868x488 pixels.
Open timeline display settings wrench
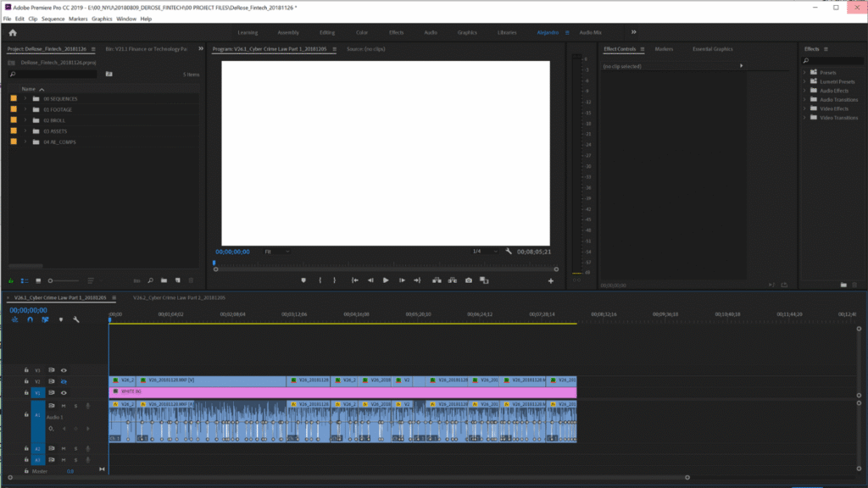(x=75, y=319)
